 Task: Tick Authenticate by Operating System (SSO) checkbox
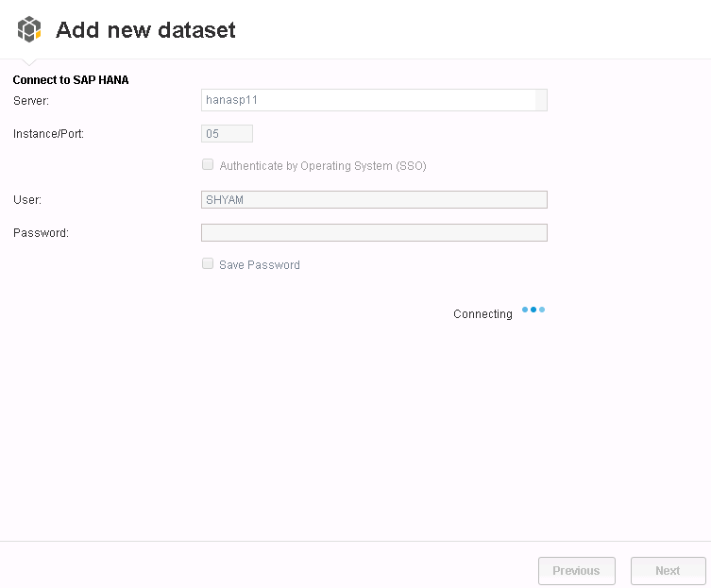[208, 164]
